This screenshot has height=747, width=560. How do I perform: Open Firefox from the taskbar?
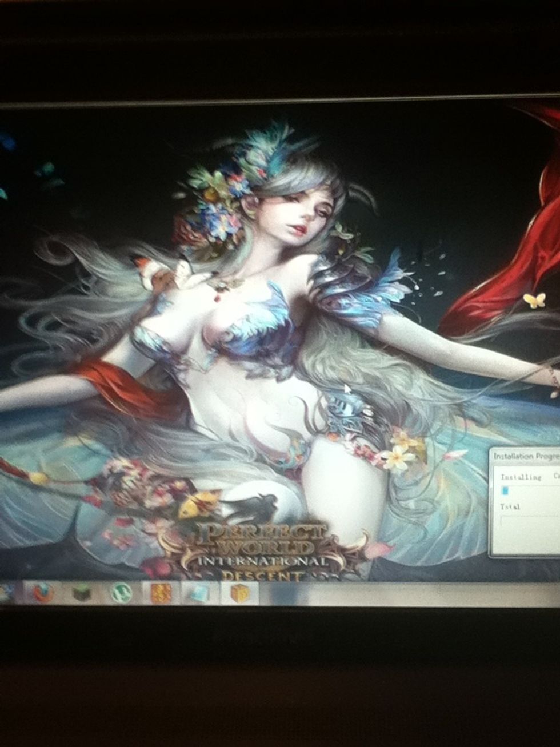(x=41, y=594)
